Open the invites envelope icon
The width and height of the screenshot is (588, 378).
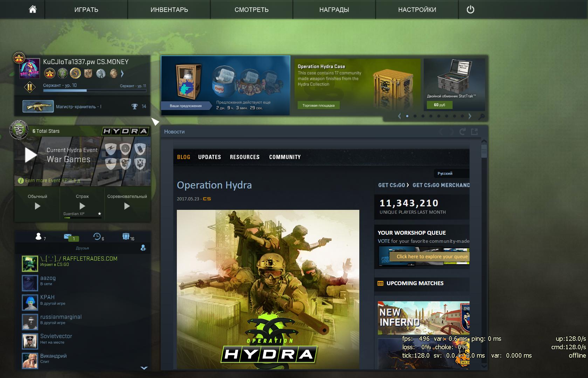tap(68, 237)
